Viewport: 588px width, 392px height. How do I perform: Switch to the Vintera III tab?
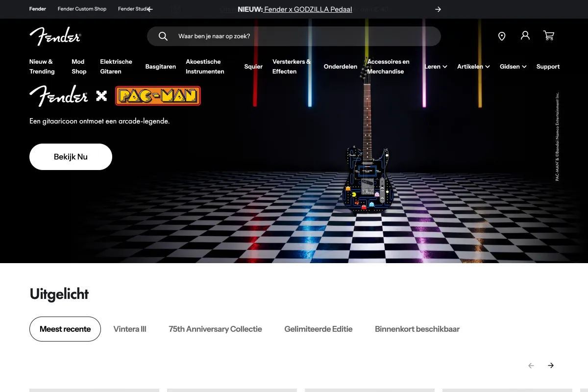pos(130,329)
